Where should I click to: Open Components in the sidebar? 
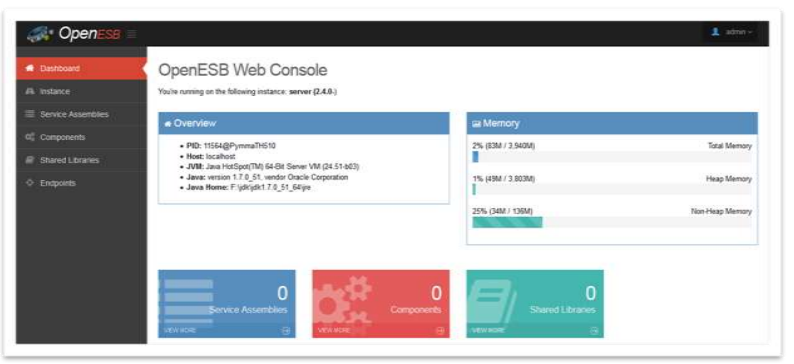(82, 137)
